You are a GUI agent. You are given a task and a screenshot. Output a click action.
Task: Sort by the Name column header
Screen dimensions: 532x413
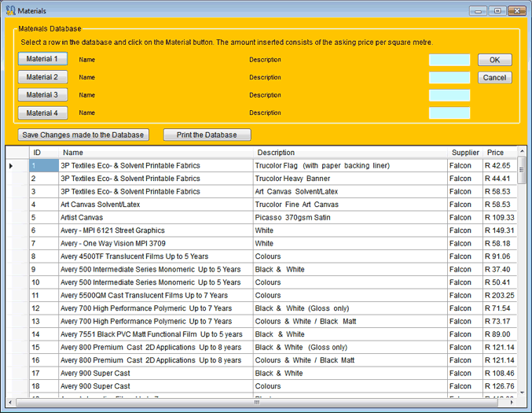pyautogui.click(x=156, y=153)
